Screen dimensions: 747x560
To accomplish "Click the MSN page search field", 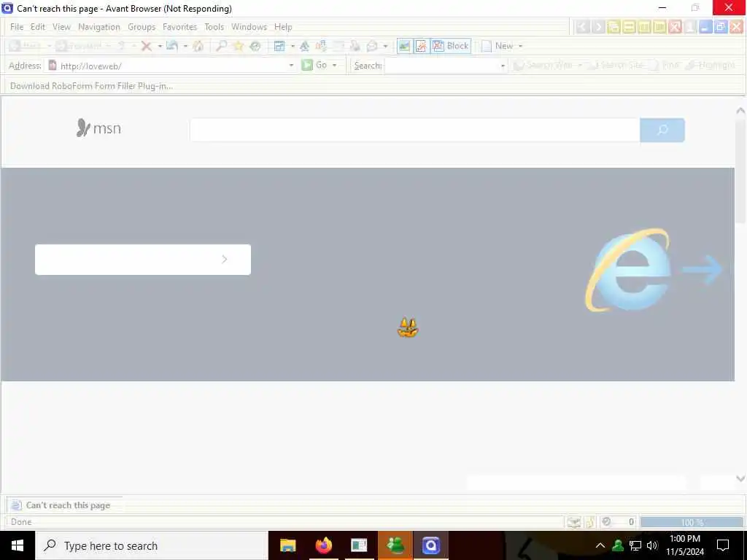I will coord(414,130).
